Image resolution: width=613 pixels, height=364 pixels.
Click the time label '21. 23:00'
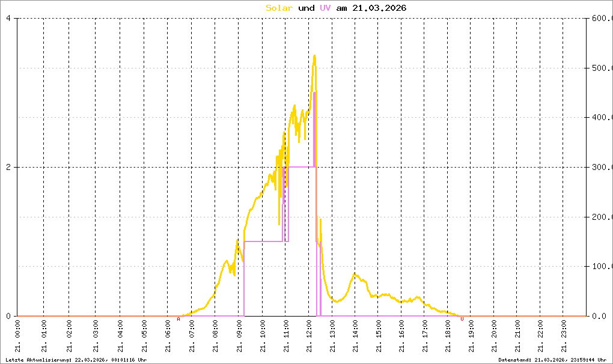click(x=563, y=336)
